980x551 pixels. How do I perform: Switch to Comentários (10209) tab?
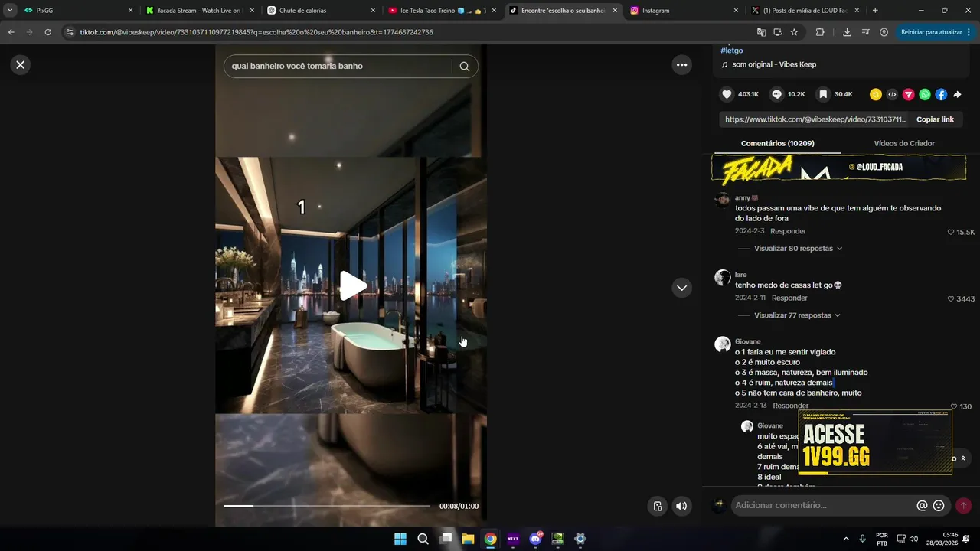click(777, 143)
